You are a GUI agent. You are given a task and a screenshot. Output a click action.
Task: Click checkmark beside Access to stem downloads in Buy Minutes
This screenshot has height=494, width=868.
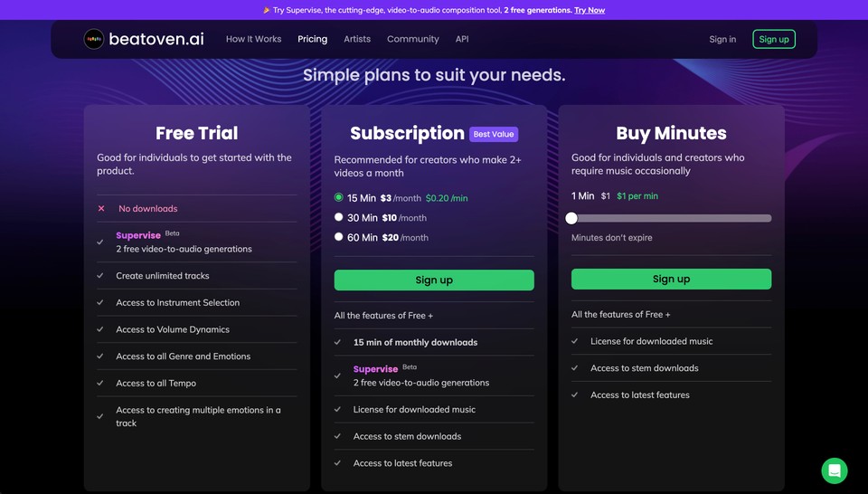point(575,368)
